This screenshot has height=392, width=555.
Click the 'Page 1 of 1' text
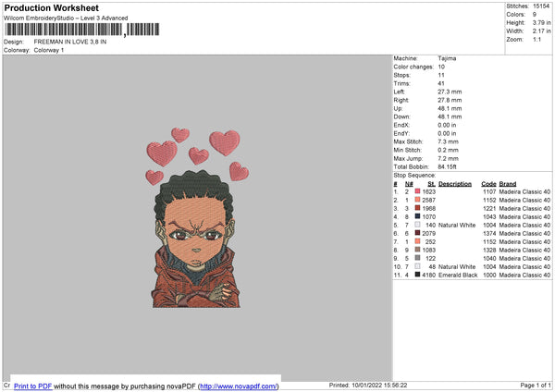536,385
